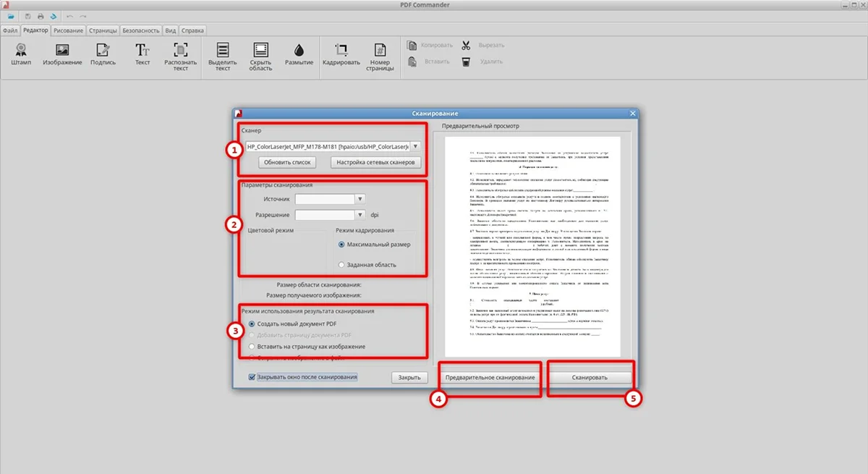Switch to the Страницы tab
This screenshot has width=868, height=474.
click(102, 30)
